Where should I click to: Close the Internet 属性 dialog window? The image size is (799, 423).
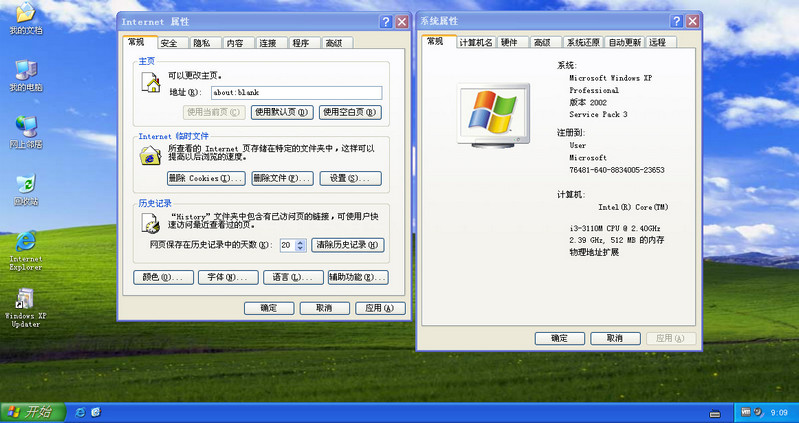[x=402, y=21]
